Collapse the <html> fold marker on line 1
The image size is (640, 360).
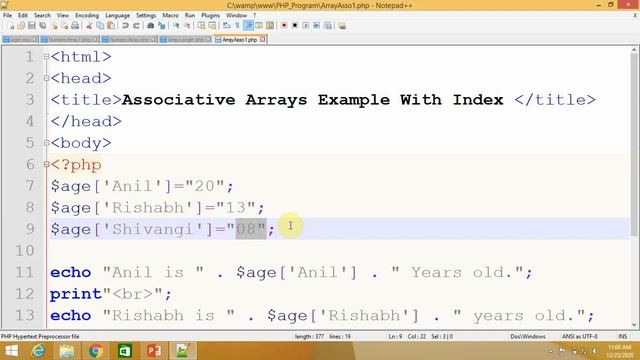[x=46, y=57]
